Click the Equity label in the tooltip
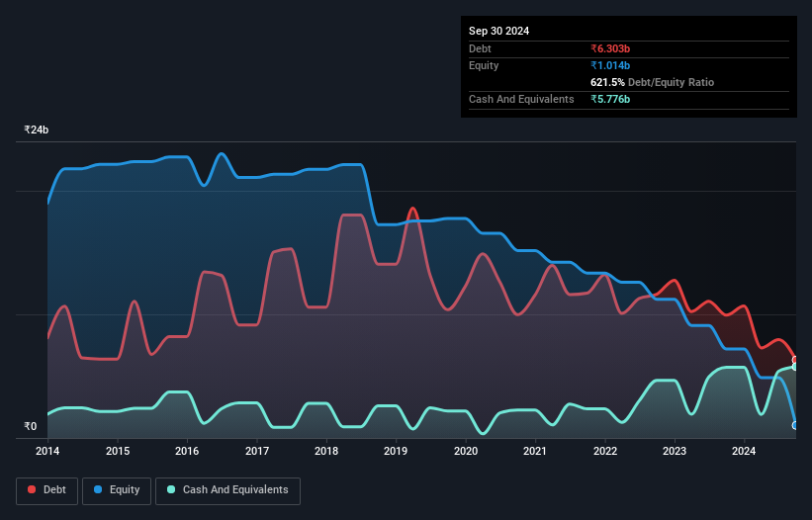 click(x=484, y=65)
